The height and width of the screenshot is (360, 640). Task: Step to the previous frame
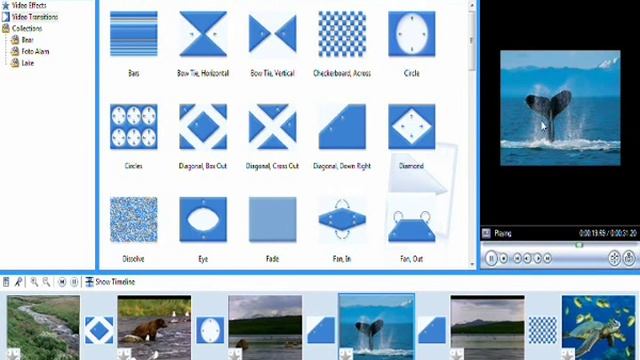527,258
